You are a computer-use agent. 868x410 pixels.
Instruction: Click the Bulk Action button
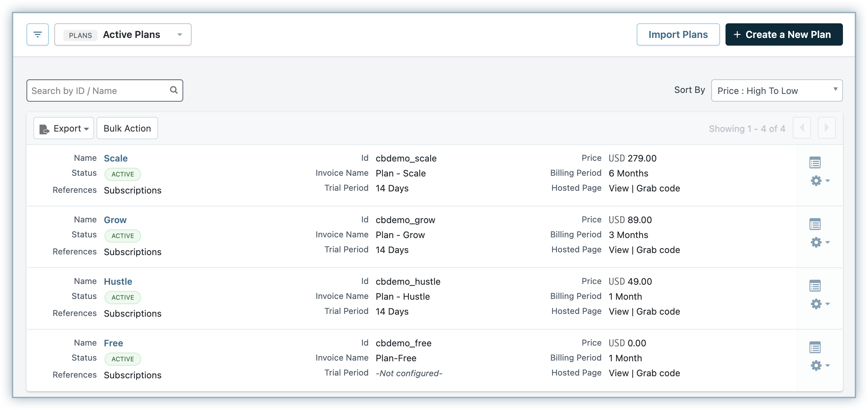(x=127, y=128)
